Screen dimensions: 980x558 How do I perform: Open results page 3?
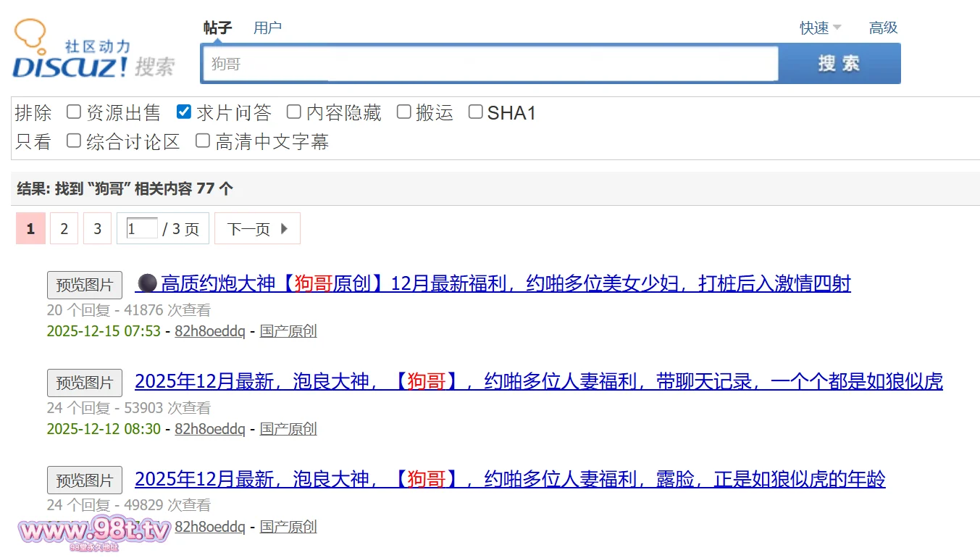pyautogui.click(x=97, y=229)
